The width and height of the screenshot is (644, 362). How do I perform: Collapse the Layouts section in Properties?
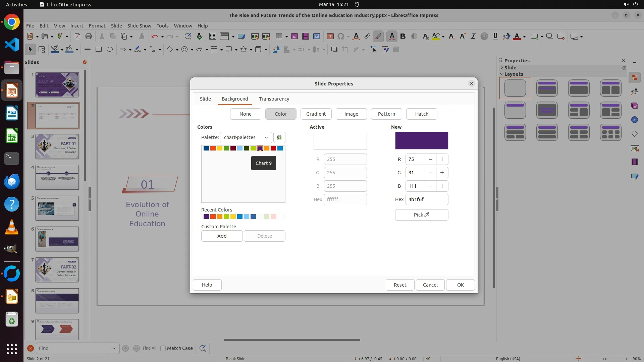(502, 74)
